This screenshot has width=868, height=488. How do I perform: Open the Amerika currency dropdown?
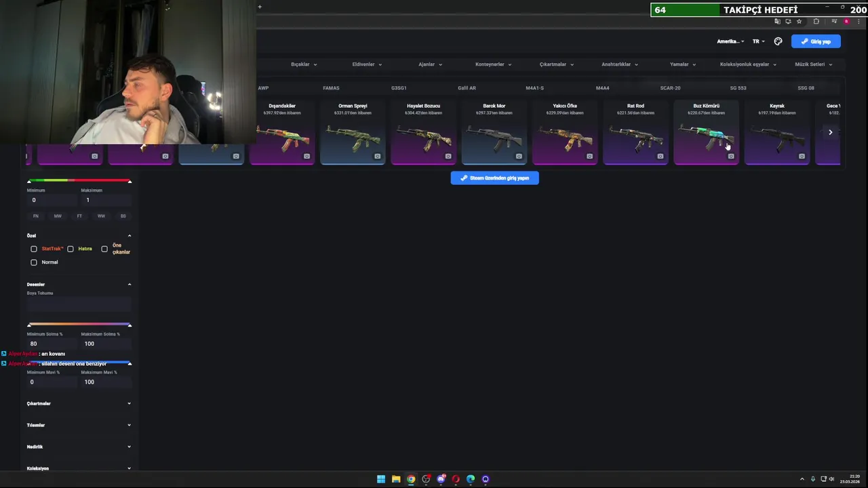[x=730, y=41]
